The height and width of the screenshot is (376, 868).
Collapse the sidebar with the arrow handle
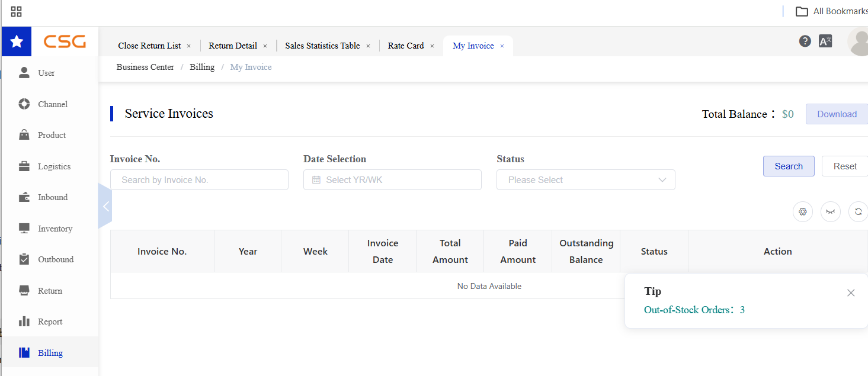pos(105,206)
